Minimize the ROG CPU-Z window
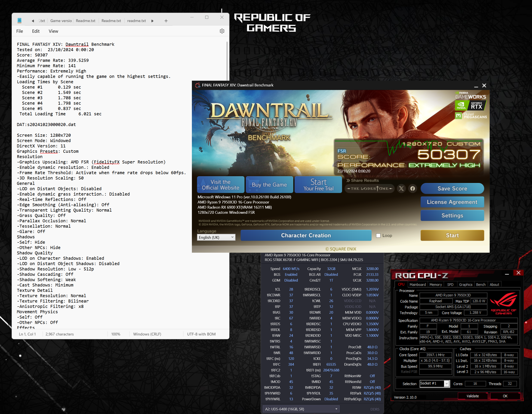Image resolution: width=532 pixels, height=414 pixels. (507, 274)
